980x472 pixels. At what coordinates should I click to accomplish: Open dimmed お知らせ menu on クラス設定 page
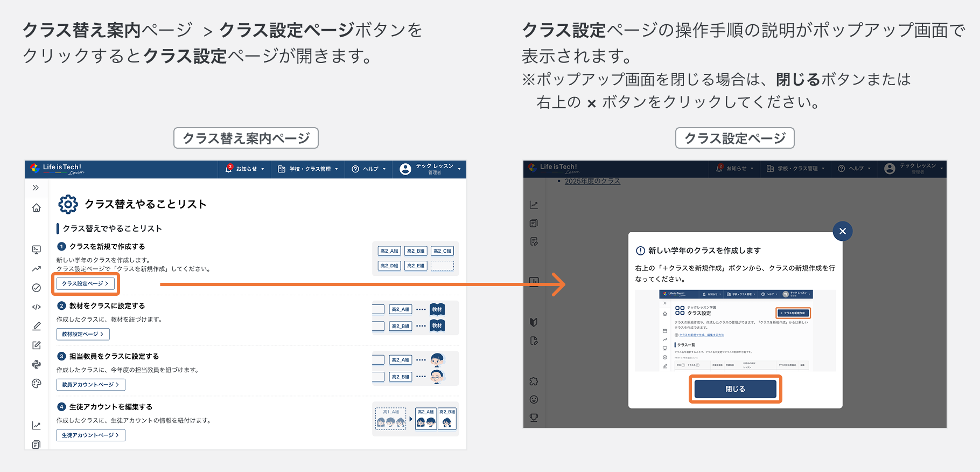735,168
